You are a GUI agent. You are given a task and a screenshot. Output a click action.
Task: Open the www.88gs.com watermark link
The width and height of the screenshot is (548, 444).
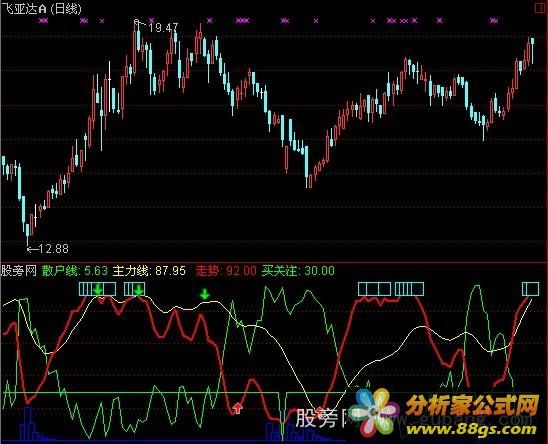[x=472, y=430]
